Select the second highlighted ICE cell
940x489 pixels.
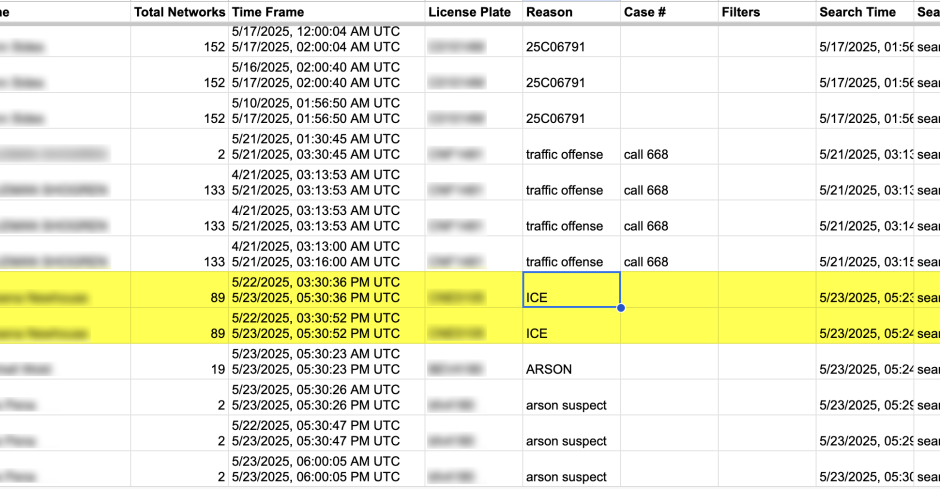click(x=571, y=326)
